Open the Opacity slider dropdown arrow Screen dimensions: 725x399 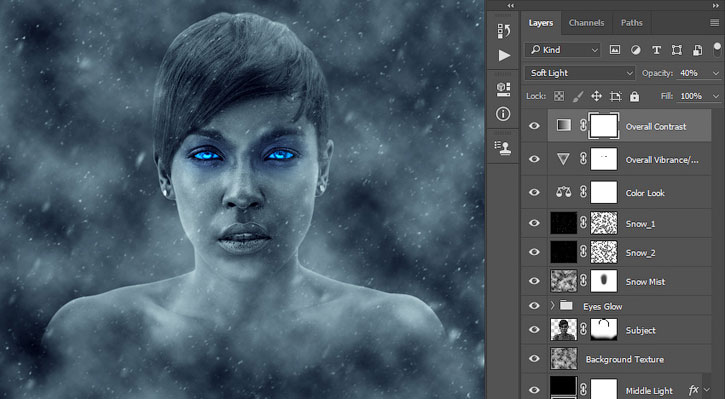tap(716, 73)
